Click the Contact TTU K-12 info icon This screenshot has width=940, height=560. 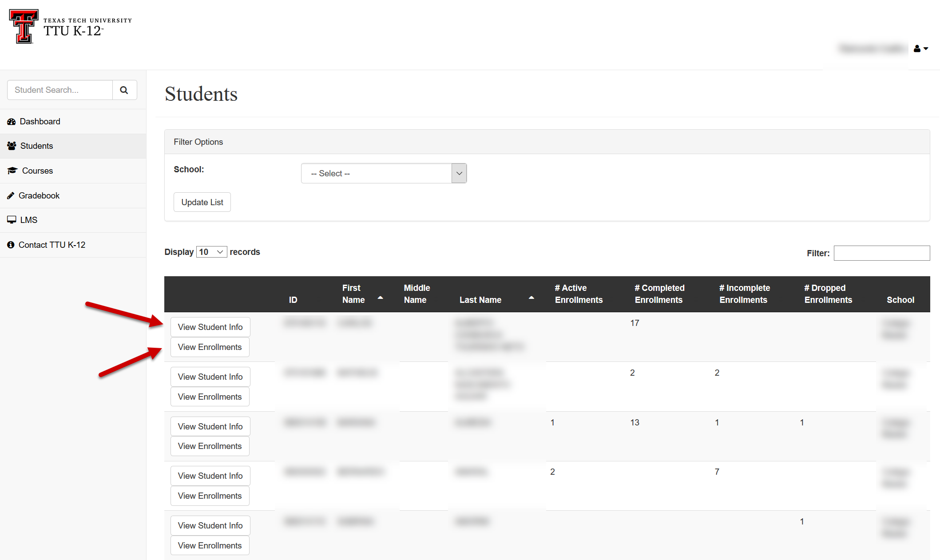(11, 245)
